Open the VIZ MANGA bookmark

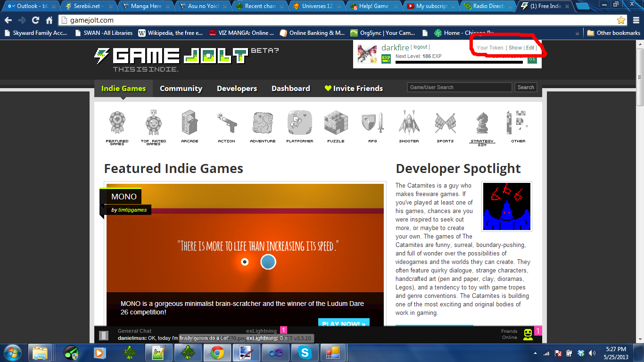coord(241,33)
